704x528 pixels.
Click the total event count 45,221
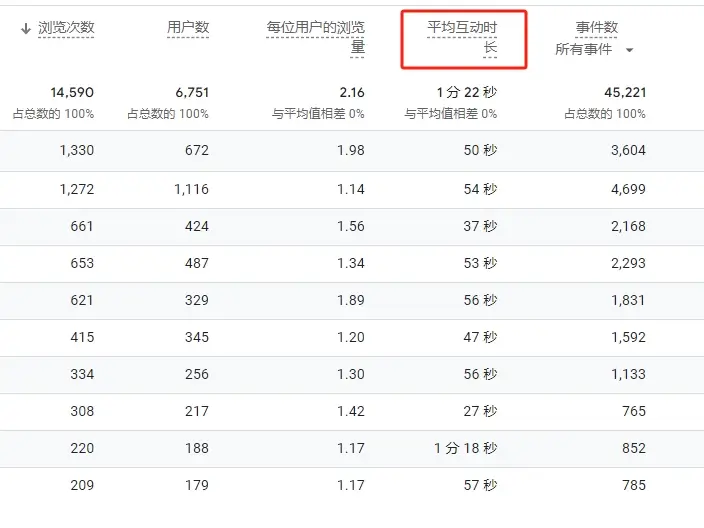click(x=625, y=93)
